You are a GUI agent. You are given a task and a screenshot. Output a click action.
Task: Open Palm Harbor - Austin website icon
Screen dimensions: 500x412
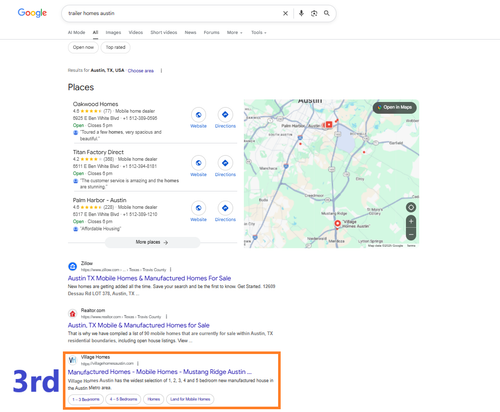coord(198,208)
